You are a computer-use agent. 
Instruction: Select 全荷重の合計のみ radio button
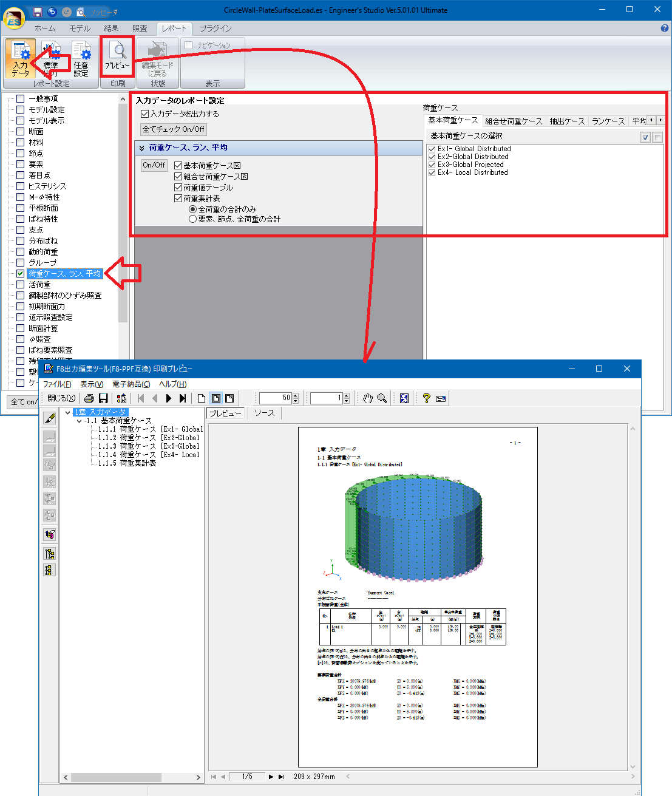[x=193, y=209]
